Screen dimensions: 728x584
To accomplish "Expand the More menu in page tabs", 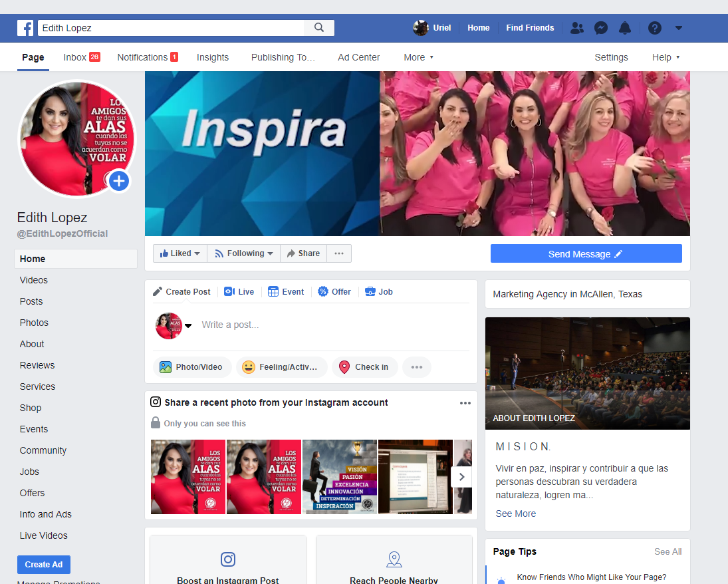I will coord(418,57).
